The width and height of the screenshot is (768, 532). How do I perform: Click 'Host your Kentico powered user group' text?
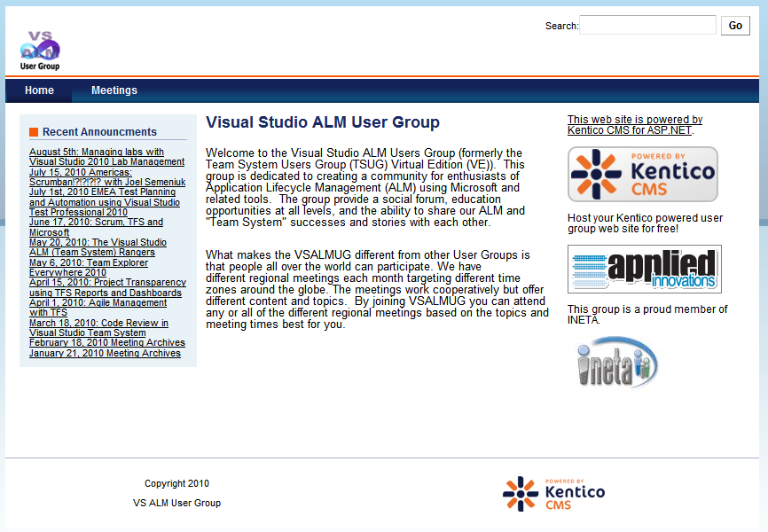point(645,223)
